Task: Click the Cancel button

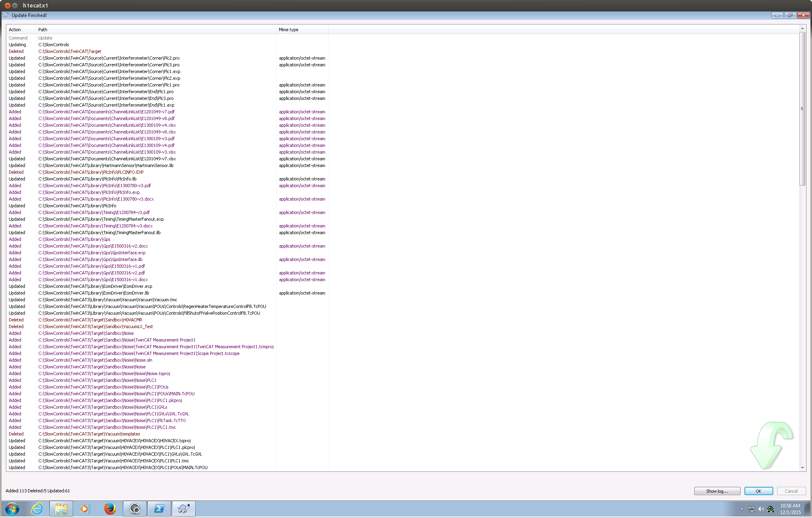Action: coord(791,491)
